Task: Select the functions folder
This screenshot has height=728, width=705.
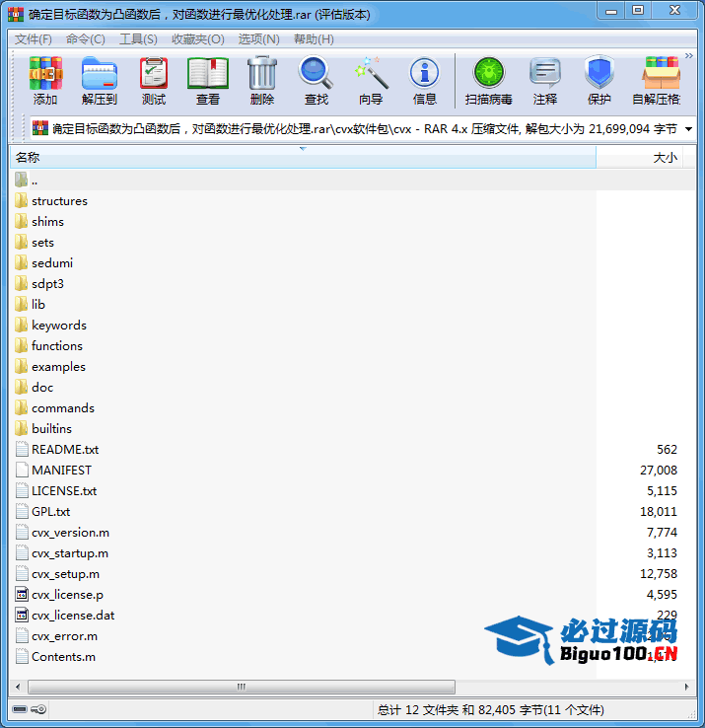Action: point(56,346)
